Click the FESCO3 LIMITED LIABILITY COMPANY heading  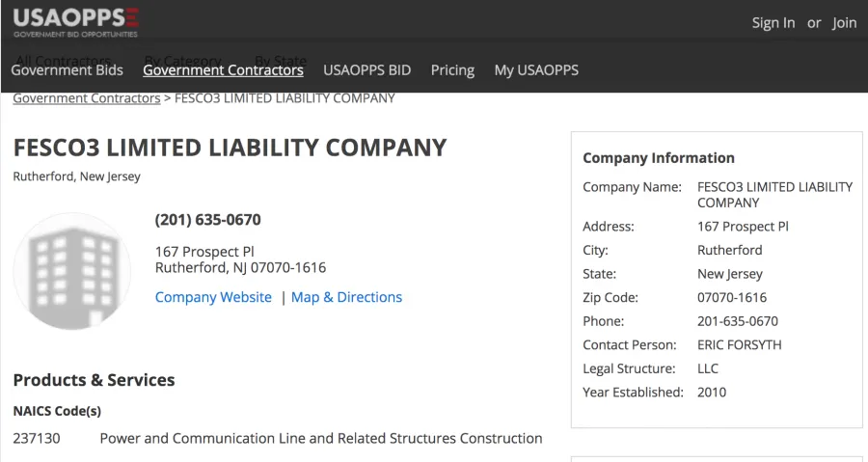tap(230, 148)
